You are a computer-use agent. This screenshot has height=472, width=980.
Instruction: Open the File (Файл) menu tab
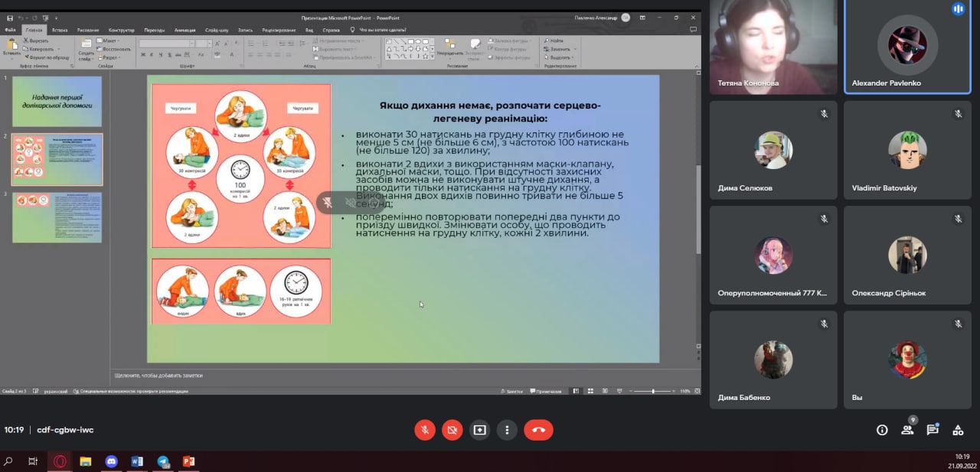pyautogui.click(x=11, y=30)
